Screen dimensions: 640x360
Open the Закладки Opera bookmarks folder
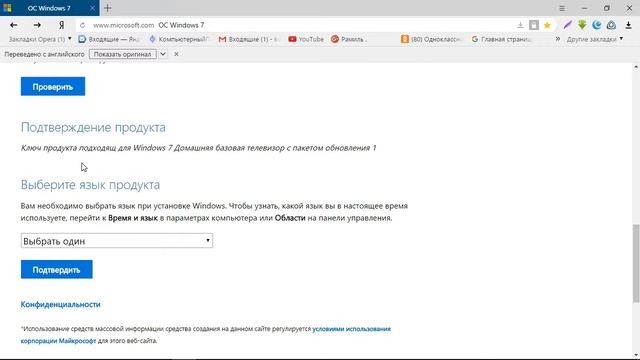coord(40,39)
